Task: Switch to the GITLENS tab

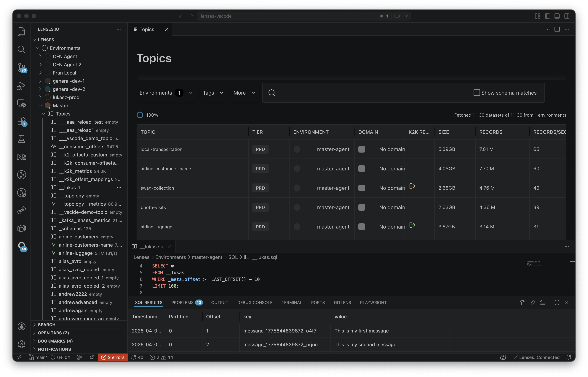Action: [342, 302]
